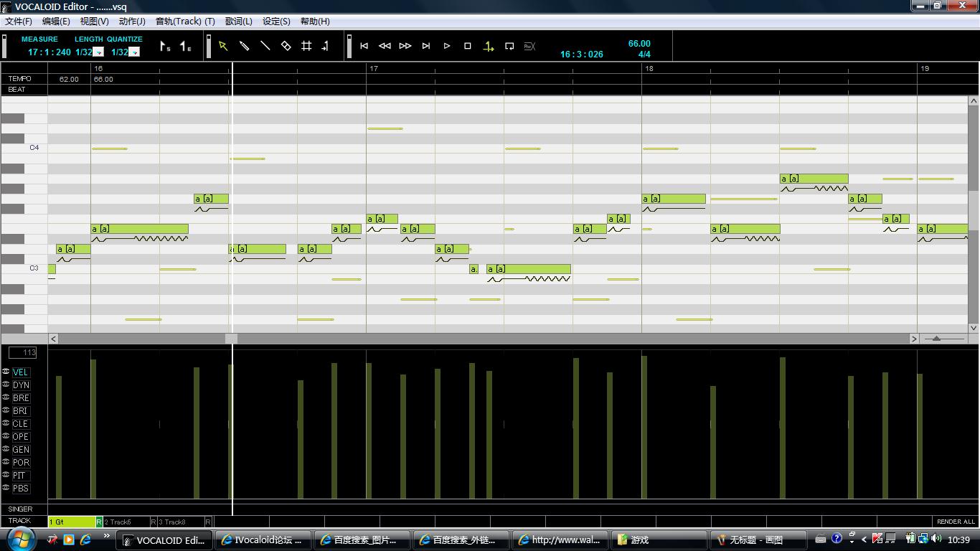Viewport: 980px width, 551px height.
Task: Set the end marker flag
Action: pyautogui.click(x=185, y=47)
